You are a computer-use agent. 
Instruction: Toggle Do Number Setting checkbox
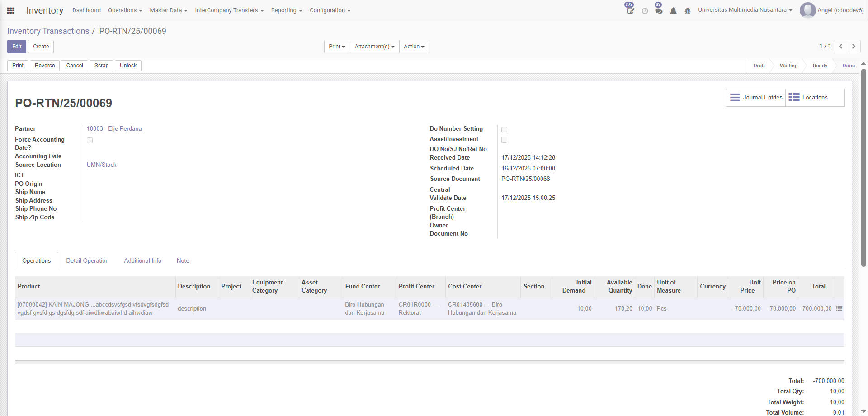pos(505,130)
